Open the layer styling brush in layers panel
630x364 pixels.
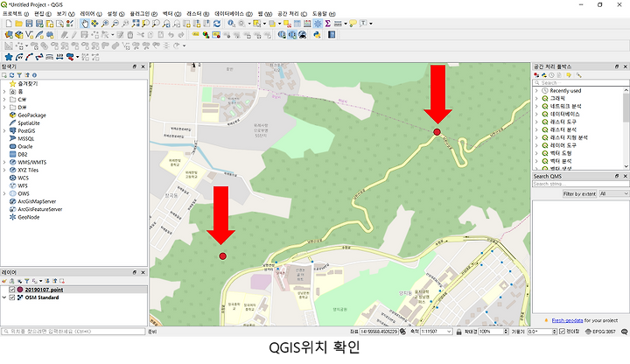tap(4, 281)
